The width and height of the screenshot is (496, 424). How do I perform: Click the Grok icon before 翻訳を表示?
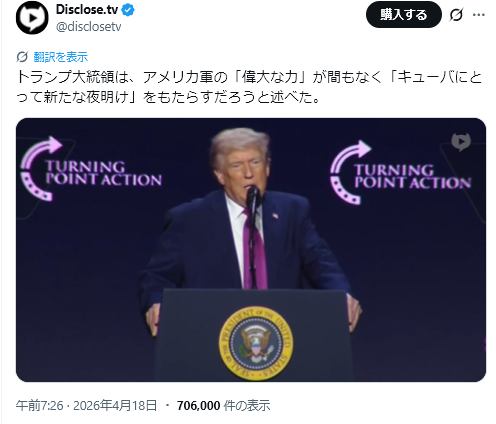click(x=22, y=57)
